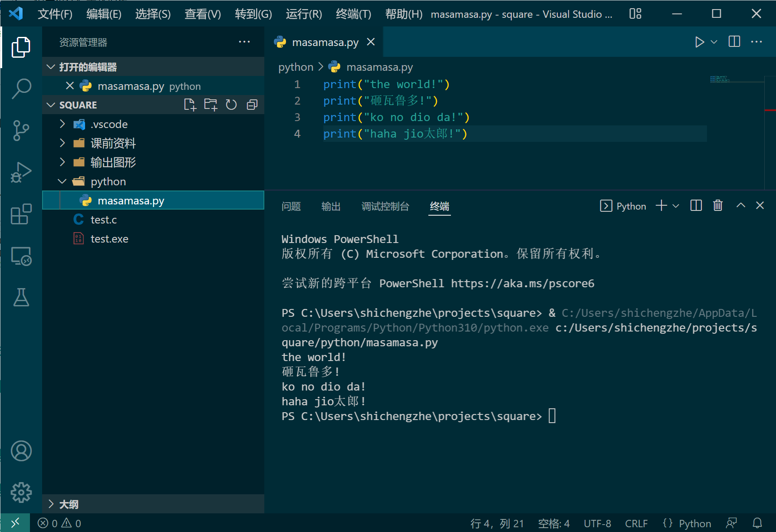The width and height of the screenshot is (776, 532).
Task: Toggle split editor to the right
Action: click(x=734, y=42)
